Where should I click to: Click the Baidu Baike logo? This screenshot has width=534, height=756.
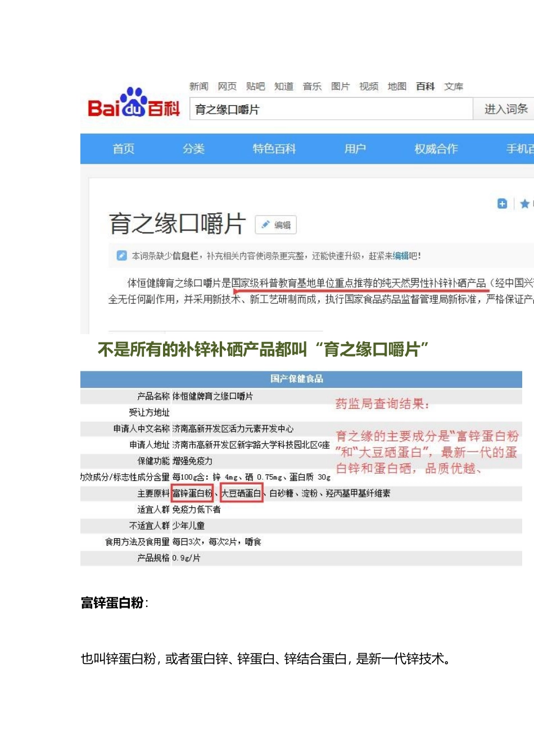pos(133,102)
